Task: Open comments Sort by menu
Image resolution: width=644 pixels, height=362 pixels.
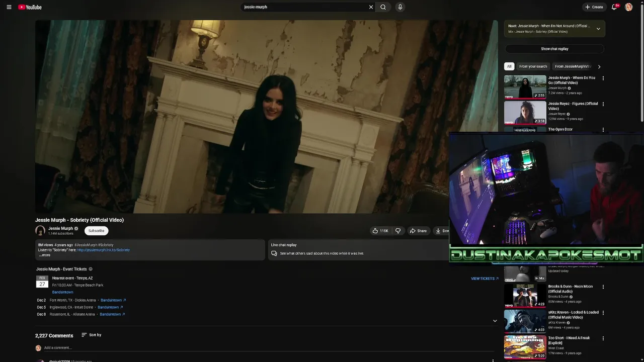Action: click(x=92, y=335)
